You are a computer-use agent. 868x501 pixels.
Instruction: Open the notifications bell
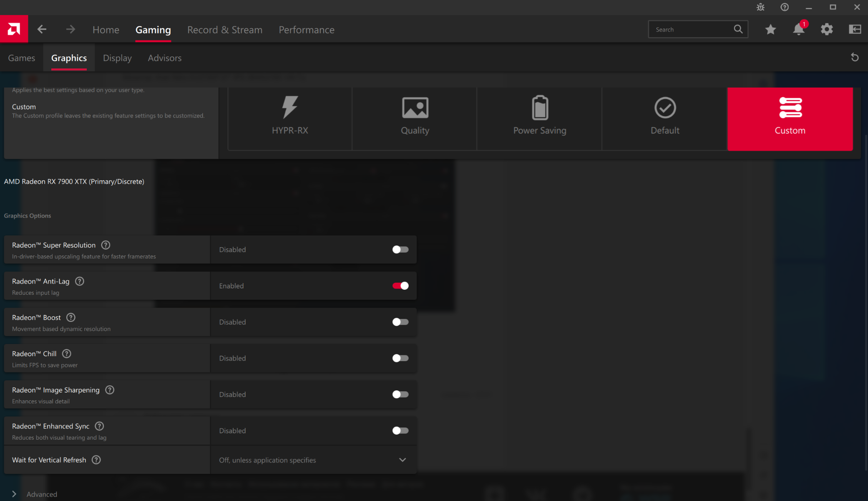pos(798,29)
